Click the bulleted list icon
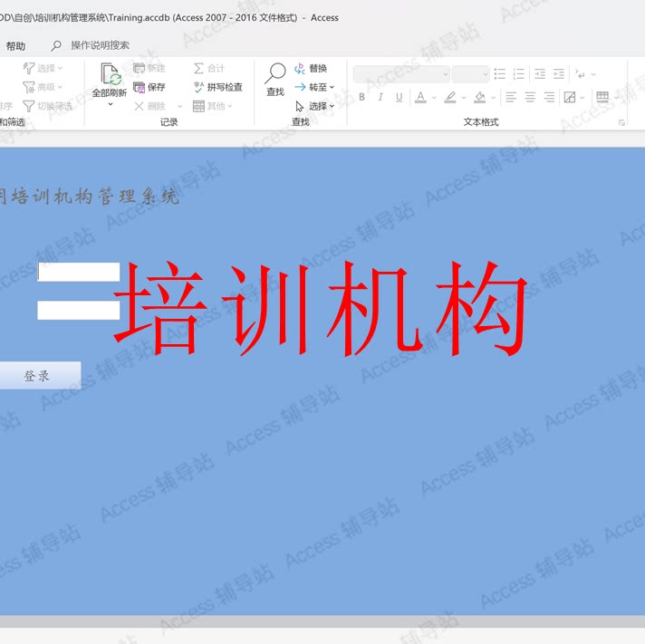The width and height of the screenshot is (645, 644). [x=500, y=74]
